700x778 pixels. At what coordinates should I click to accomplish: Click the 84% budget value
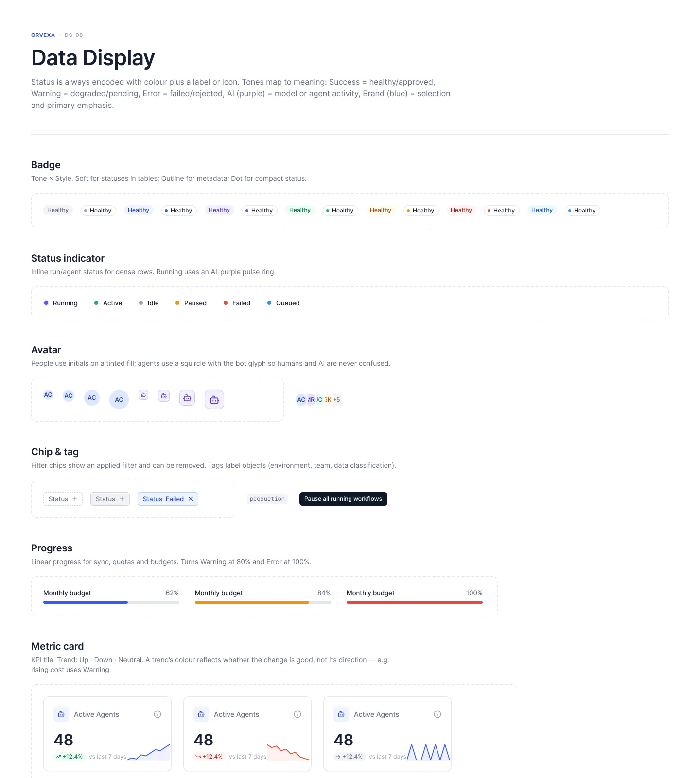click(324, 593)
